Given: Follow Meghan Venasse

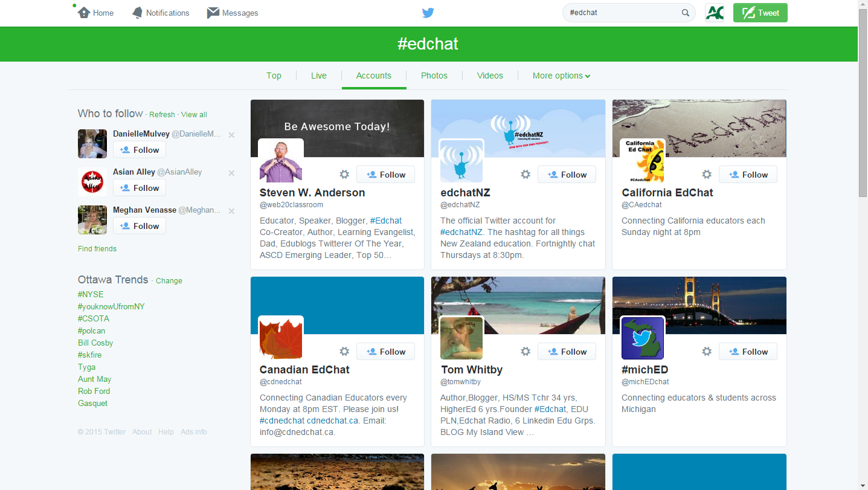Looking at the screenshot, I should [140, 226].
